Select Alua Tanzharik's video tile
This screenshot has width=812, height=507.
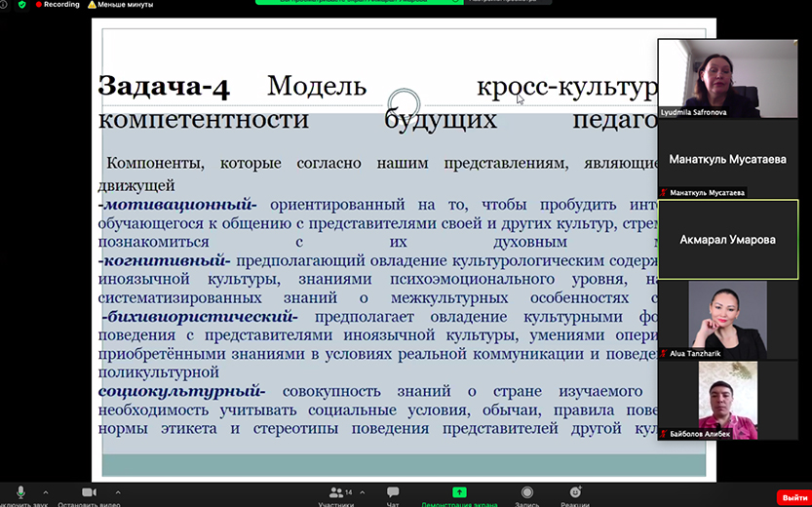coord(727,320)
